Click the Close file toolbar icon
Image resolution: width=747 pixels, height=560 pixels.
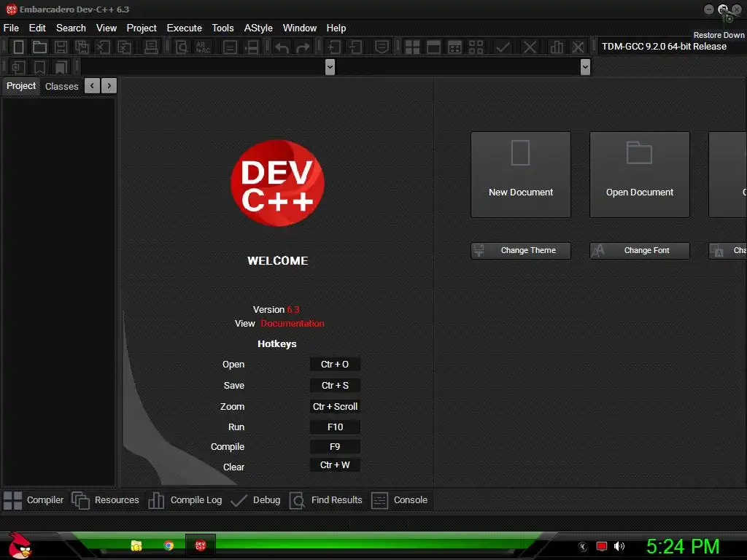click(103, 47)
